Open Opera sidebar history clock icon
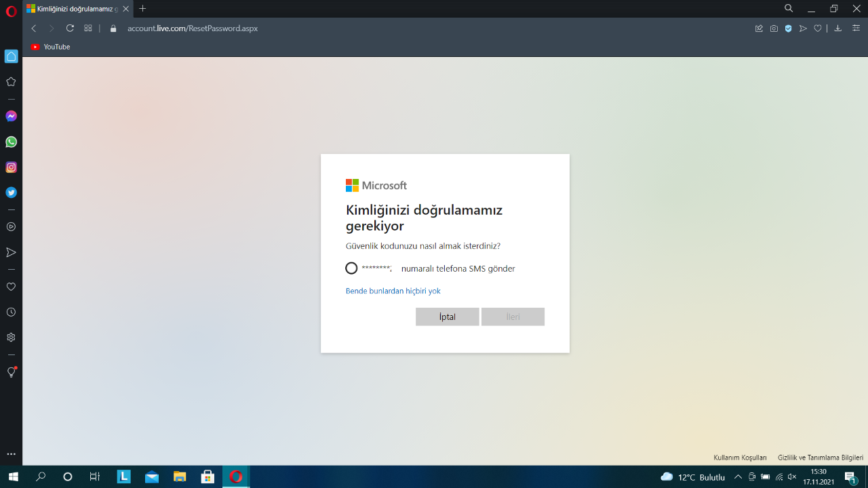 point(11,312)
